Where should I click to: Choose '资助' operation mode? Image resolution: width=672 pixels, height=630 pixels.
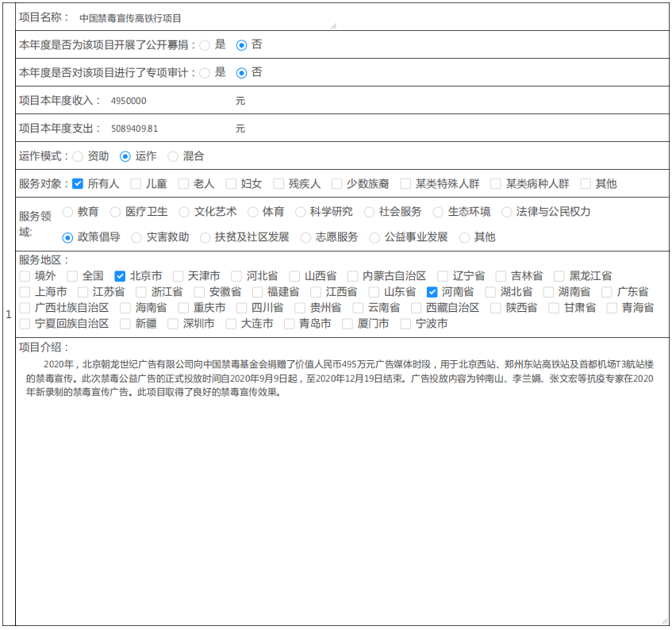click(78, 156)
